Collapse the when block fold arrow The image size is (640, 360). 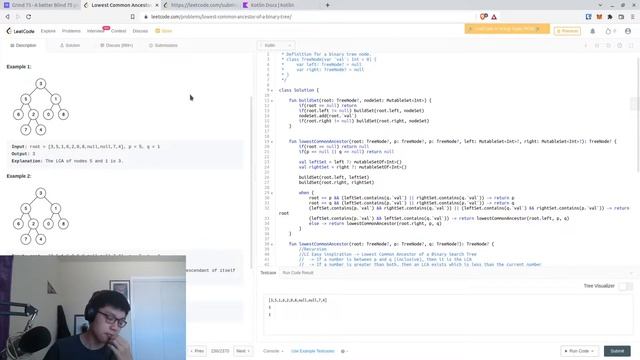[272, 193]
